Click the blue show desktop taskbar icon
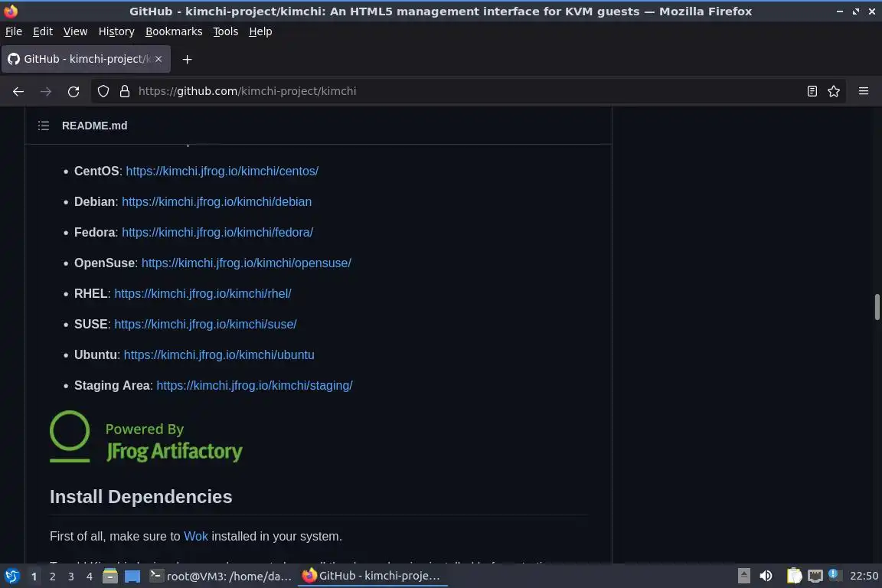This screenshot has height=588, width=882. coord(132,577)
